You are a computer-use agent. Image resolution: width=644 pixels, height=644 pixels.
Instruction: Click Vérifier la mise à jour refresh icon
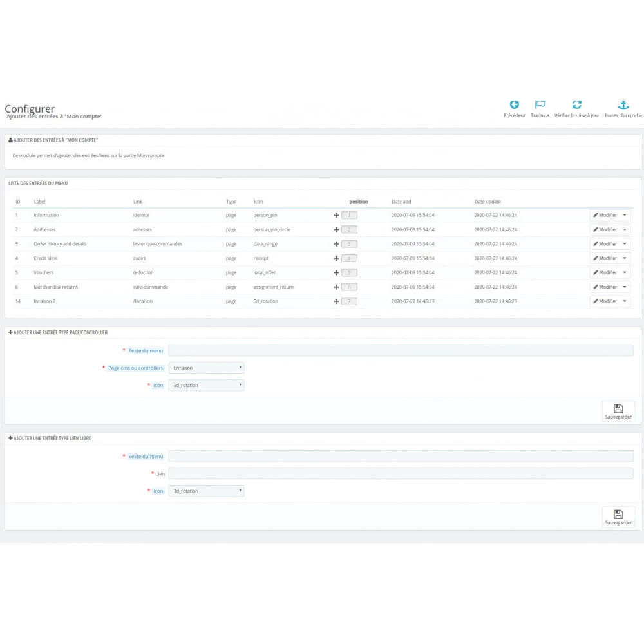pos(576,105)
